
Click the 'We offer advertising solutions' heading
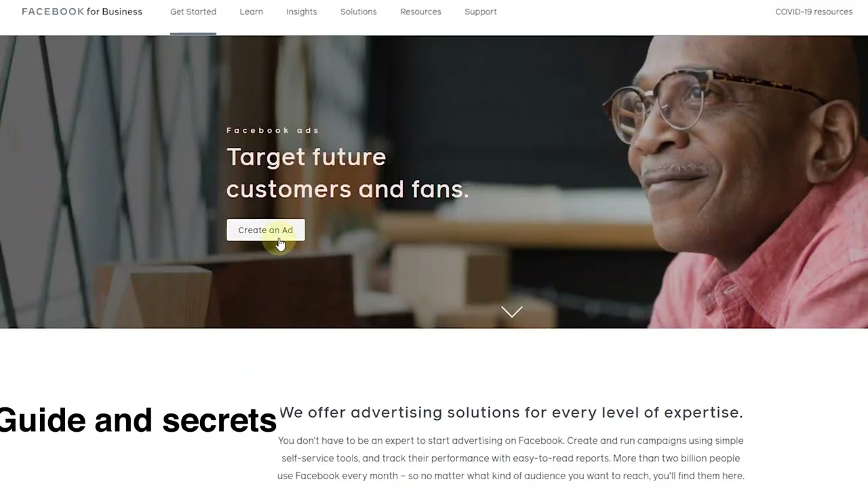tap(511, 412)
